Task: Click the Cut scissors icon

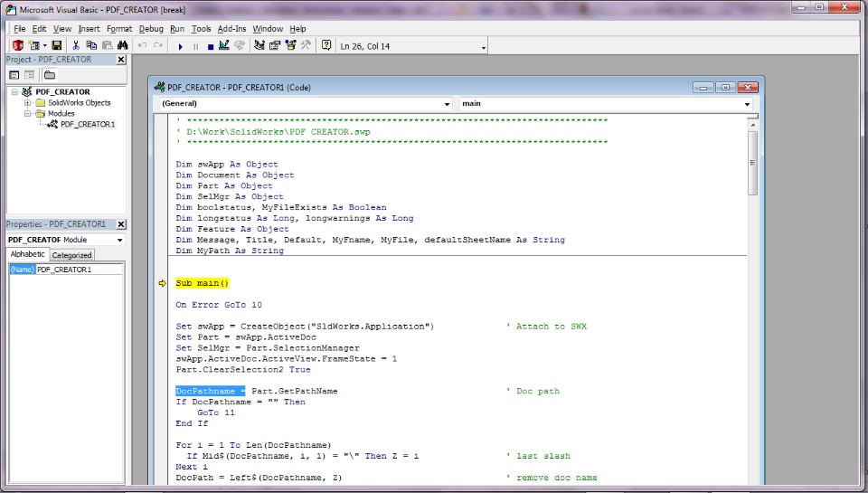Action: [x=76, y=45]
